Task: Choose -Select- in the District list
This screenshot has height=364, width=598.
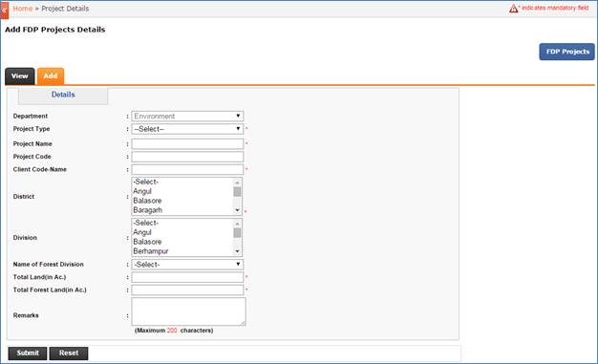Action: coord(146,182)
